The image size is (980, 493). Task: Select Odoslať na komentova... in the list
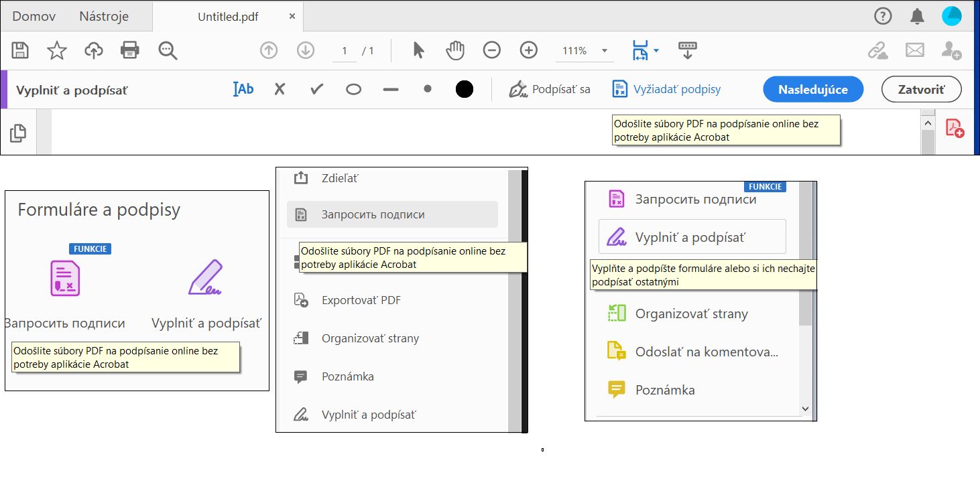point(692,352)
